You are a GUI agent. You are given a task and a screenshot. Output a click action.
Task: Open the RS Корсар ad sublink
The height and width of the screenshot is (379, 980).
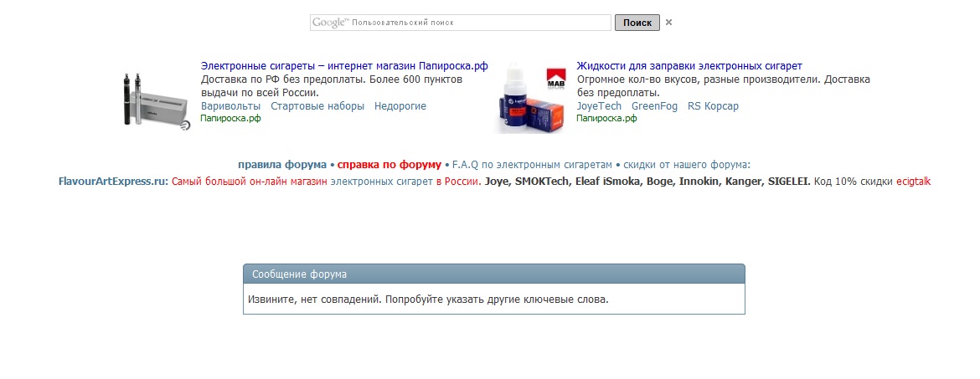point(713,106)
